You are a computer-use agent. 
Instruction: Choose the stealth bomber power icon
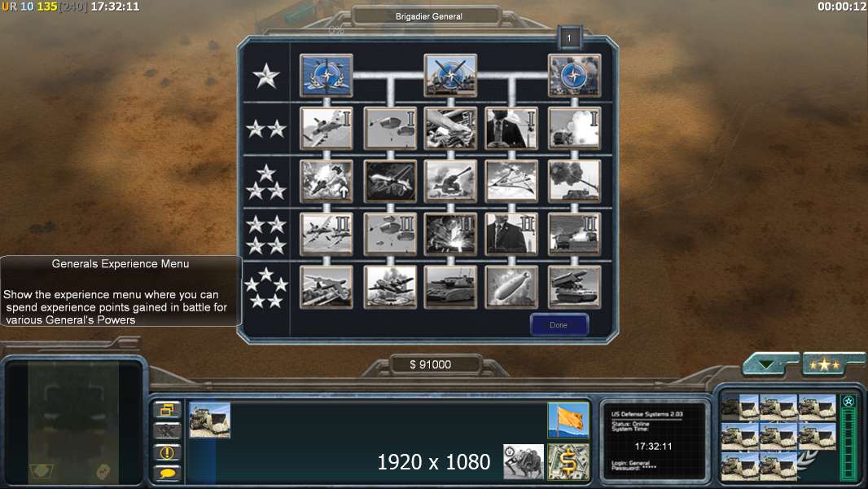coord(511,181)
